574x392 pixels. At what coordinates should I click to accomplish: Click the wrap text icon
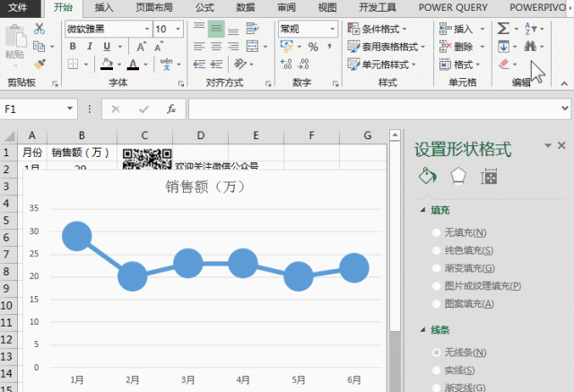click(x=252, y=29)
